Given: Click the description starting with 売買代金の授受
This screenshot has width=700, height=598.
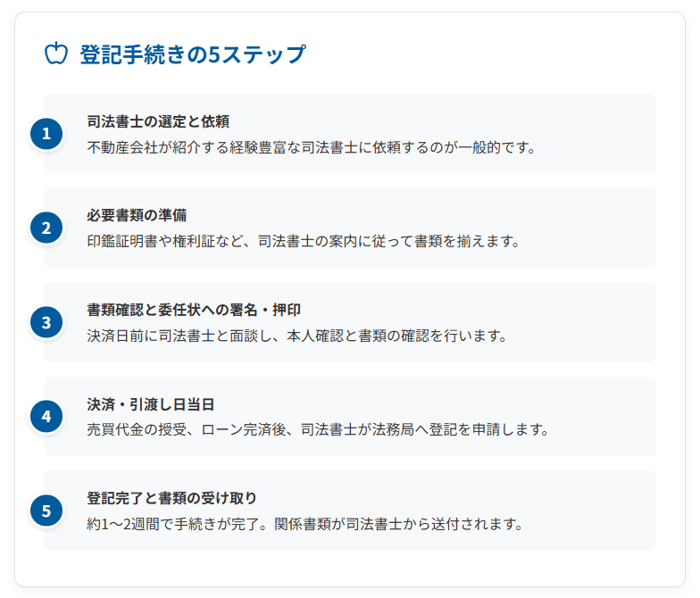Looking at the screenshot, I should [317, 429].
